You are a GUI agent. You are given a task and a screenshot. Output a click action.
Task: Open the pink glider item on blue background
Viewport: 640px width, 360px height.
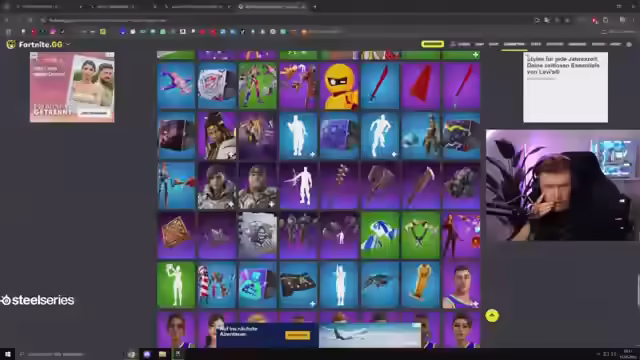tap(176, 85)
